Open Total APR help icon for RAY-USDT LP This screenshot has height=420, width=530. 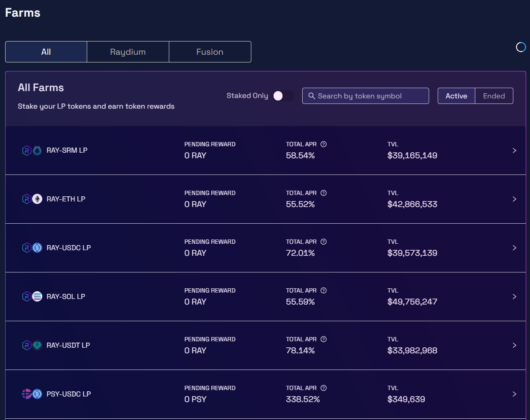(x=324, y=339)
